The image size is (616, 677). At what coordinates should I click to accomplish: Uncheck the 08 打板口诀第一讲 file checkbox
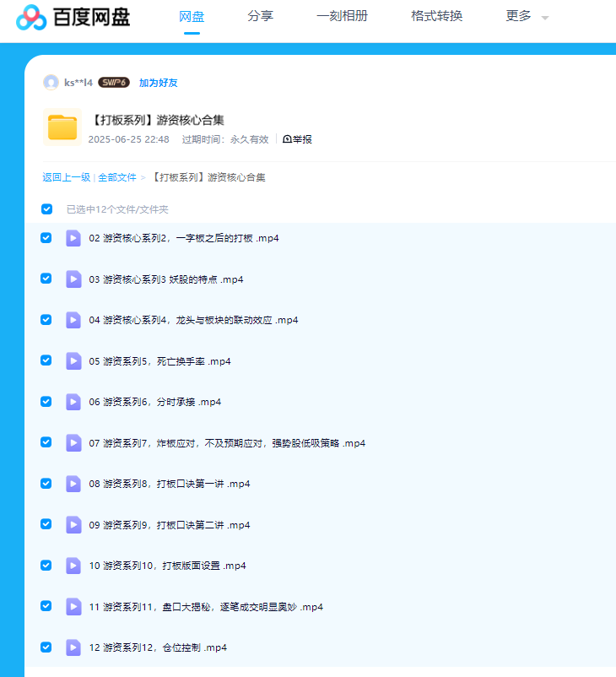coord(46,484)
